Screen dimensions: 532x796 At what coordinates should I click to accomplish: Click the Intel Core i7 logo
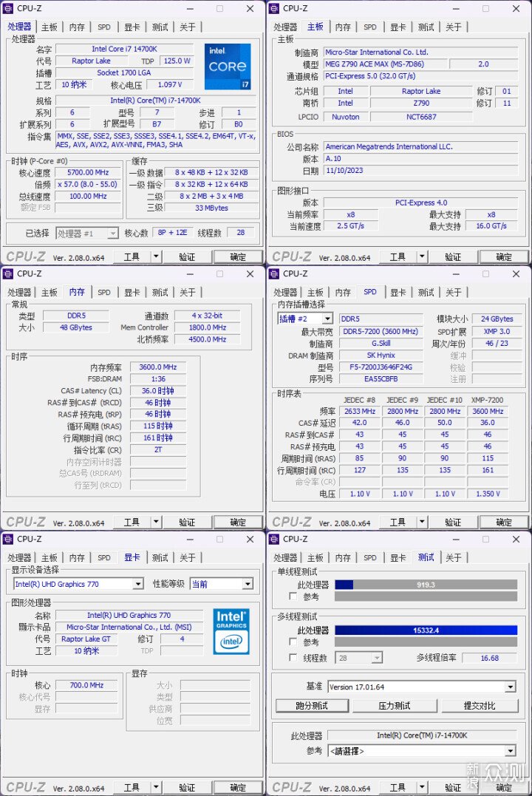tap(228, 66)
